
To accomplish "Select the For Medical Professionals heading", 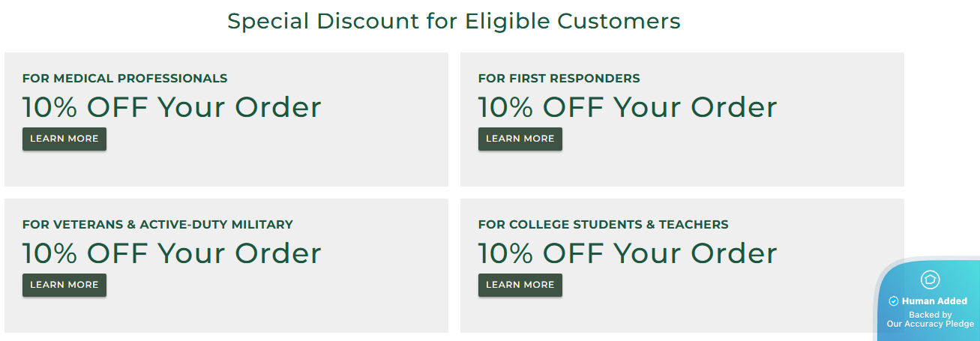I will (124, 78).
